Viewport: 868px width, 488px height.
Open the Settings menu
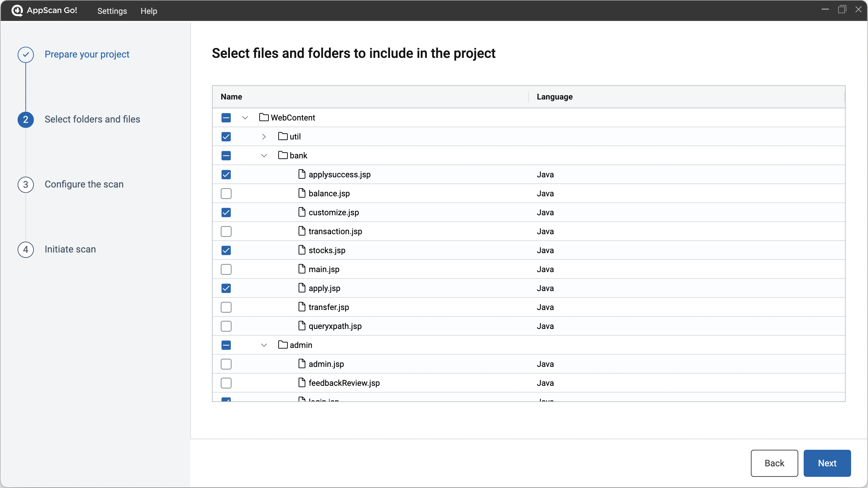[x=112, y=11]
